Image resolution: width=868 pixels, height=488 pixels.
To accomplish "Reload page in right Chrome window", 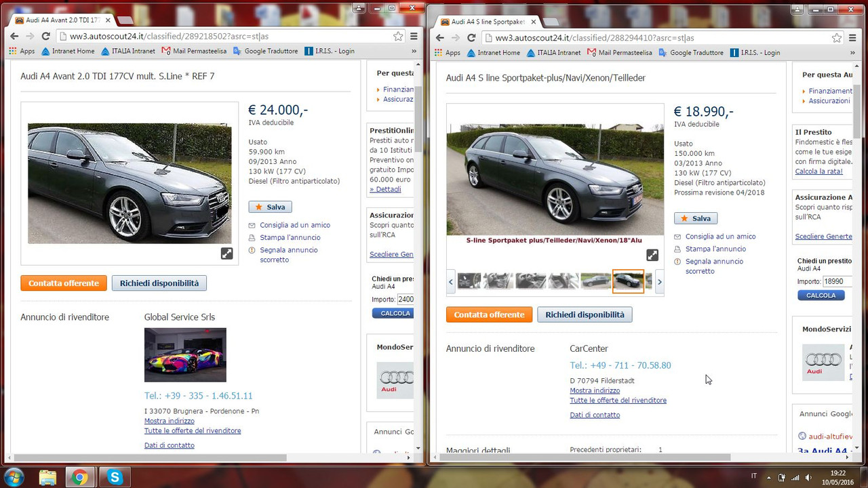I will coord(471,38).
